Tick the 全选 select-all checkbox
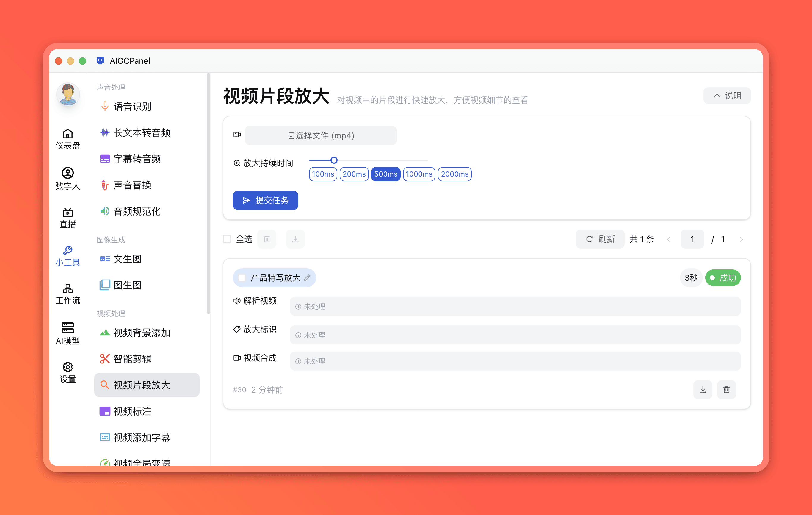812x515 pixels. (227, 239)
